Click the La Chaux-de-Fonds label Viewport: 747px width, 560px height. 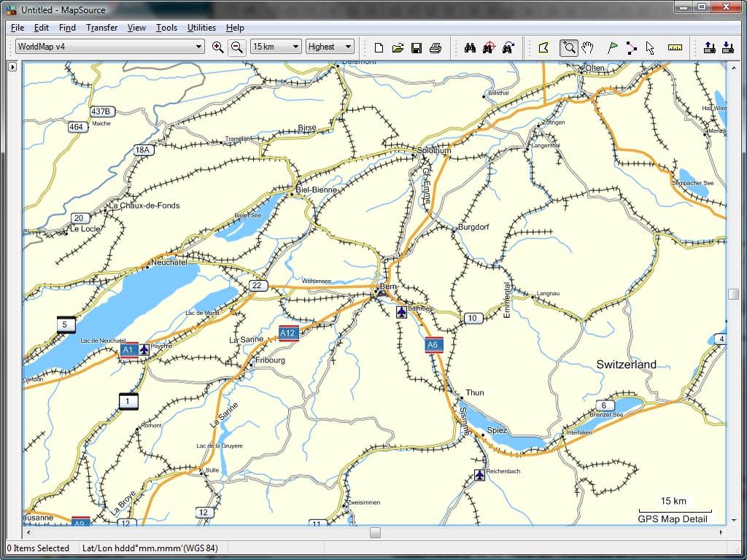tap(144, 205)
